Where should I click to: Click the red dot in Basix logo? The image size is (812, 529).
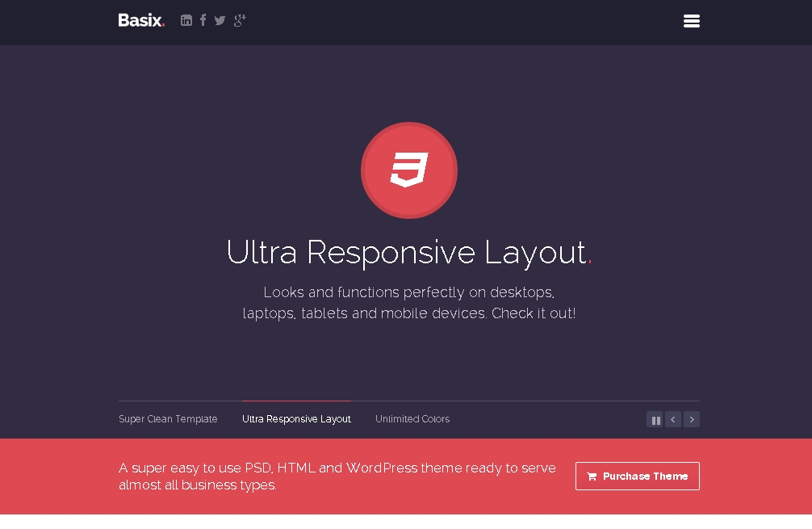tap(163, 26)
